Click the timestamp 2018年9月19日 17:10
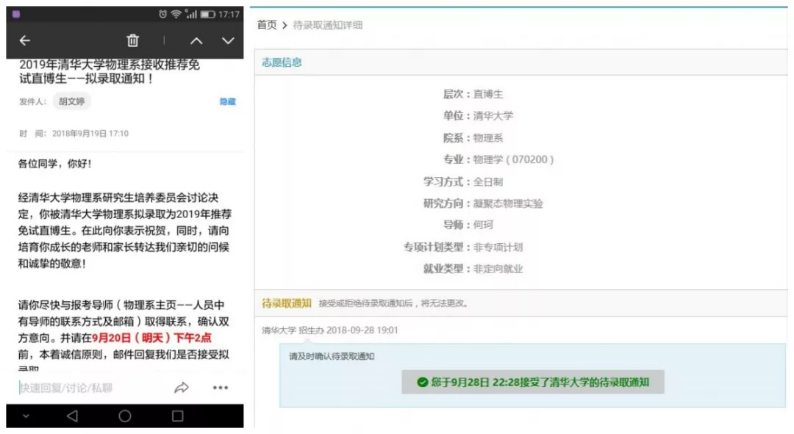This screenshot has height=434, width=794. [x=90, y=134]
